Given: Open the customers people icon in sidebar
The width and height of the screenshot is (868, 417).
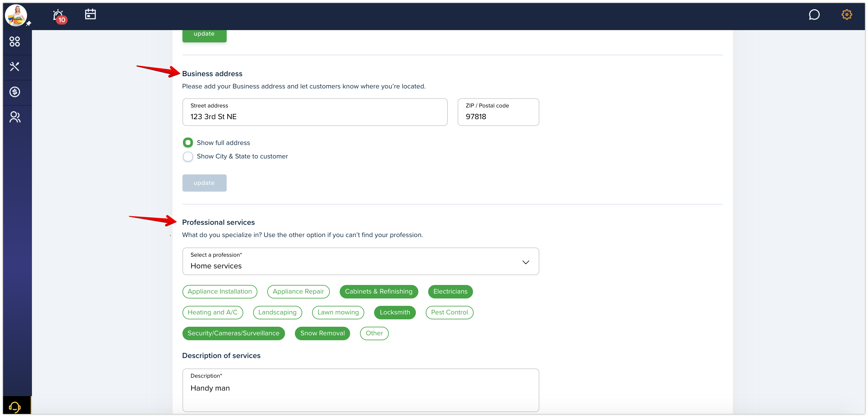Looking at the screenshot, I should click(x=14, y=117).
